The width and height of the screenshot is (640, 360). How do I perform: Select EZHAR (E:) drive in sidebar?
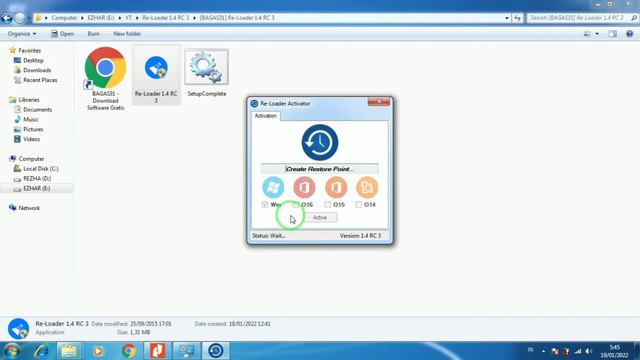(36, 189)
